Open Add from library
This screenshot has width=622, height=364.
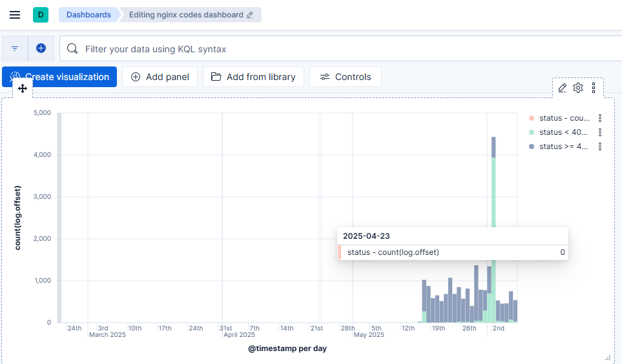click(x=253, y=77)
